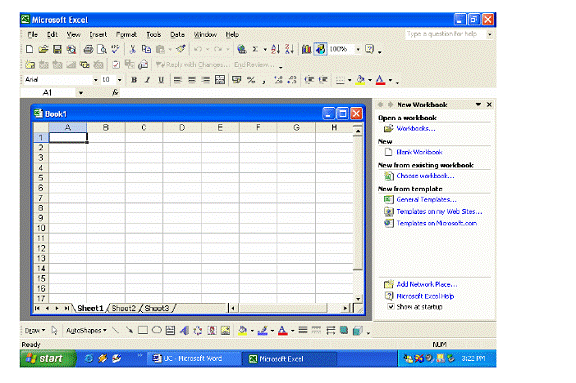Screen dimensions: 576x383
Task: Toggle Italic formatting
Action: pyautogui.click(x=148, y=80)
